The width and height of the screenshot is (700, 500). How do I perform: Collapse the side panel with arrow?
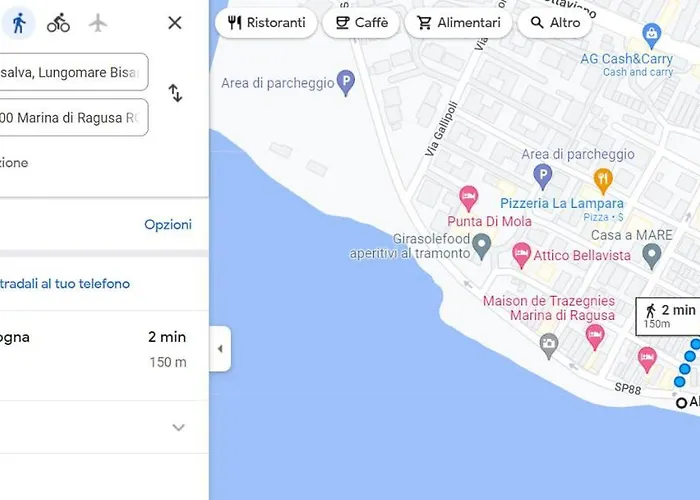tap(220, 349)
